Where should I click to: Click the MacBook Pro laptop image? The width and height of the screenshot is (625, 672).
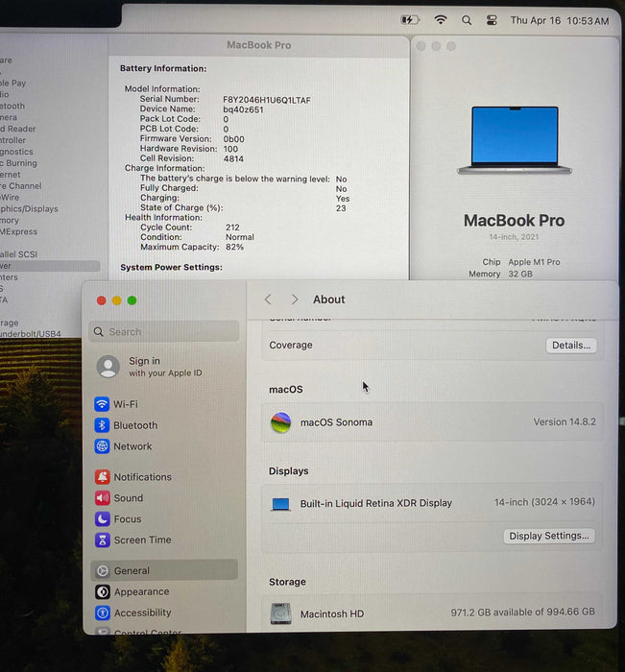(x=515, y=140)
